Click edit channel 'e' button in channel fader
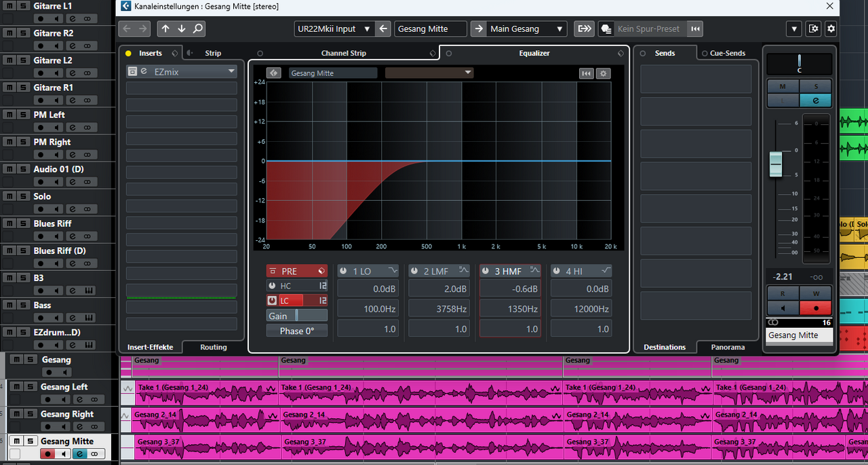 (816, 100)
